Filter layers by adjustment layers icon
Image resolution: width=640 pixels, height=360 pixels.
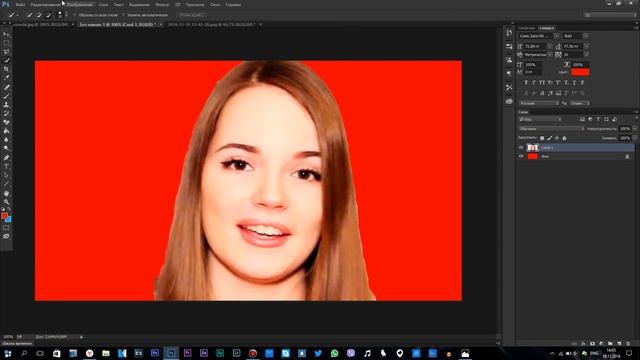[x=590, y=119]
